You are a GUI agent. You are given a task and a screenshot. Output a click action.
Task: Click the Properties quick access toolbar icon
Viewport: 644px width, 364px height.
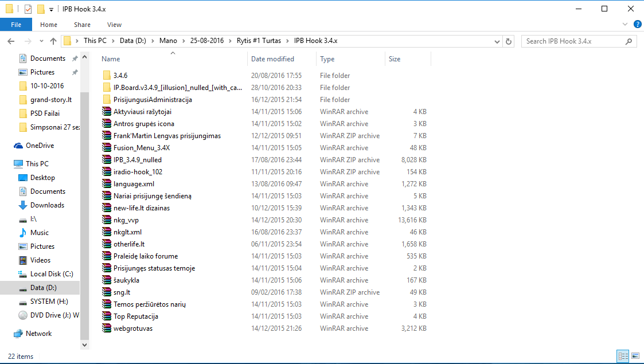click(x=28, y=9)
